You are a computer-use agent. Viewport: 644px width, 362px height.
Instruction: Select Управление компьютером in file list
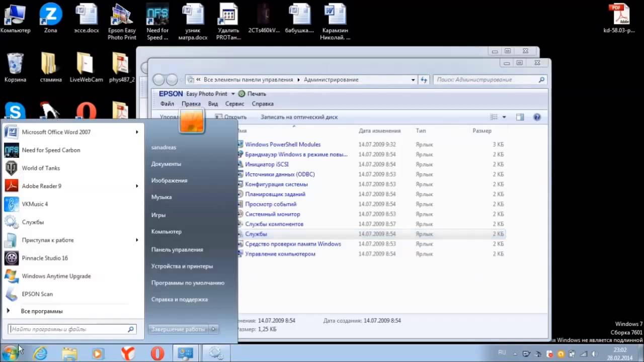[x=280, y=254]
